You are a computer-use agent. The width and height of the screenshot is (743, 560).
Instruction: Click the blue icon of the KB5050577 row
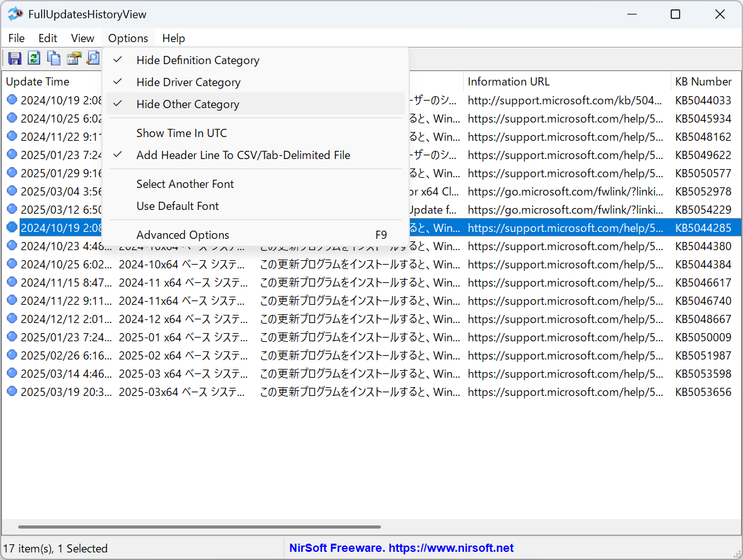pos(12,173)
